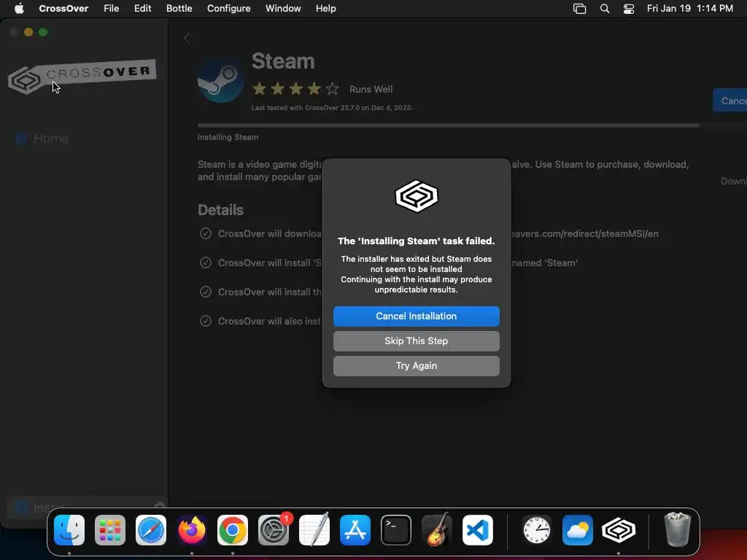Open the Bottle menu
747x560 pixels.
[x=179, y=8]
